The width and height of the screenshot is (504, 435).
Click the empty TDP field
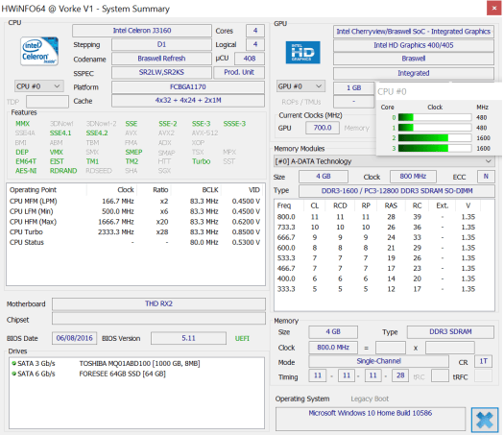47,102
